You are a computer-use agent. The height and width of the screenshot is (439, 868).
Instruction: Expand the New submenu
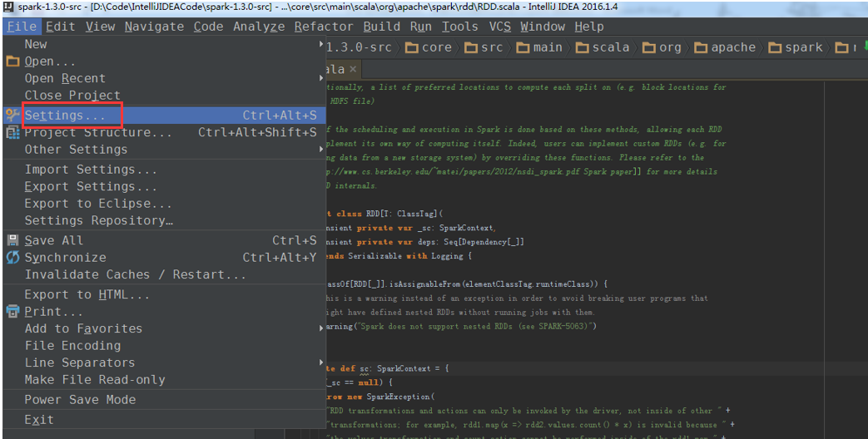pyautogui.click(x=165, y=44)
